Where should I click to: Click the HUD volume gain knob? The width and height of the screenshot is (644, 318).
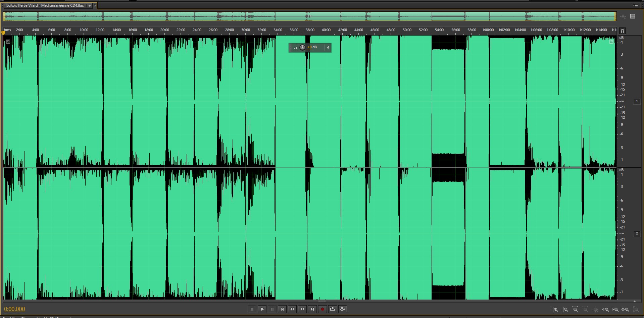302,47
